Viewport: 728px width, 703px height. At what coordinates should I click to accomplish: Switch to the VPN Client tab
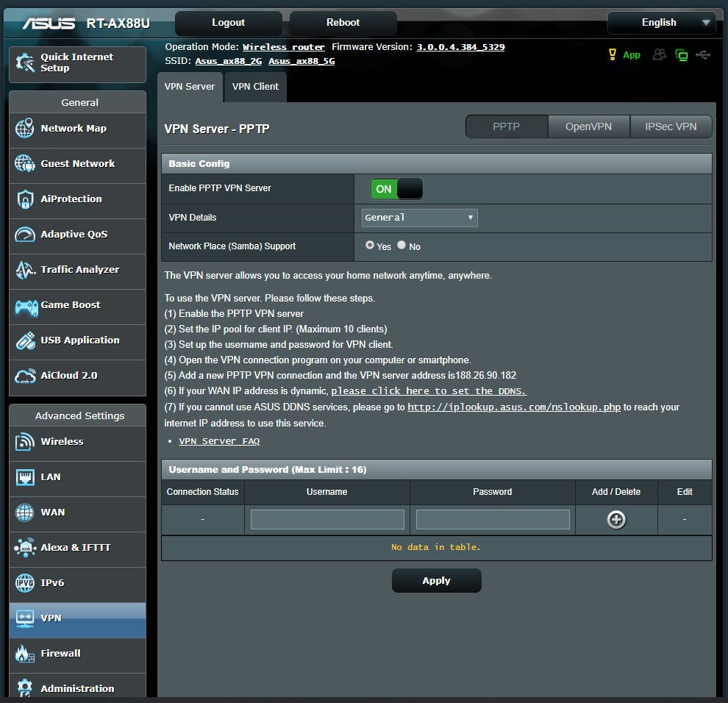tap(255, 87)
